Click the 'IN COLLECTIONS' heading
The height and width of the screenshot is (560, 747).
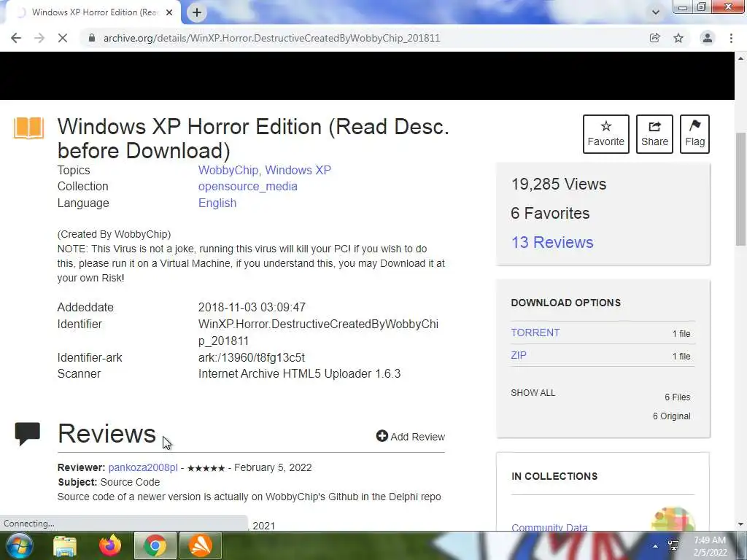(x=554, y=476)
